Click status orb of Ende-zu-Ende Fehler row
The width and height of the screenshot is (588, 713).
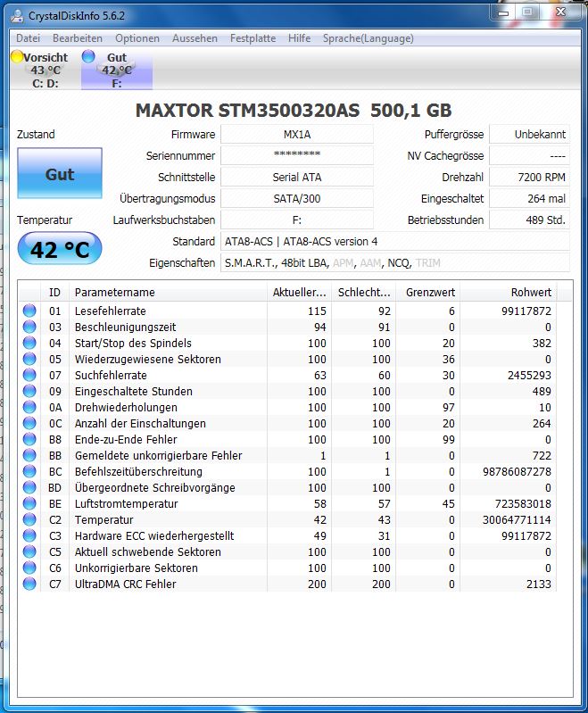[29, 439]
